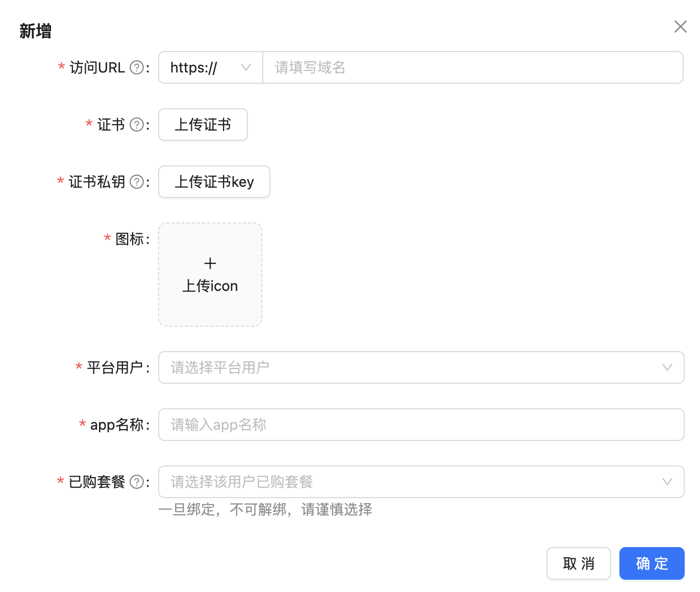Viewport: 700px width, 592px height.
Task: Click the 证书私钥 field label
Action: pos(97,182)
